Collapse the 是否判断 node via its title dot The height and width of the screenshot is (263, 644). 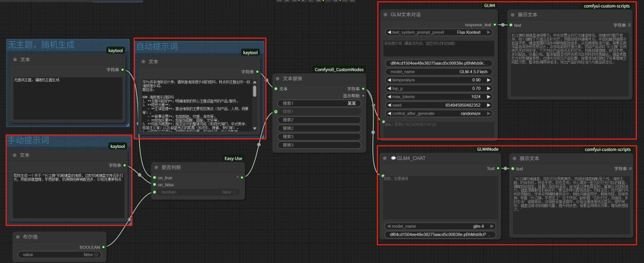tap(156, 168)
